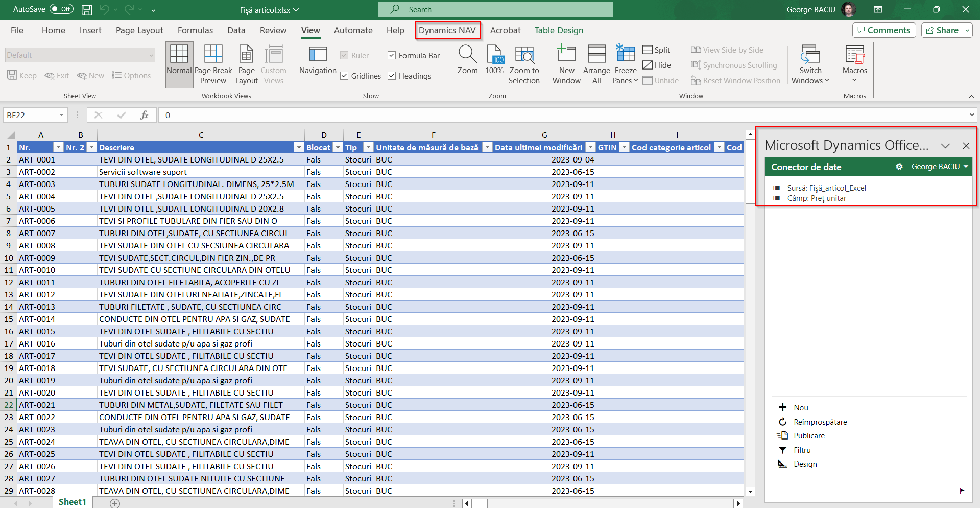Open the Zoom dialog
The height and width of the screenshot is (508, 980).
pyautogui.click(x=467, y=60)
